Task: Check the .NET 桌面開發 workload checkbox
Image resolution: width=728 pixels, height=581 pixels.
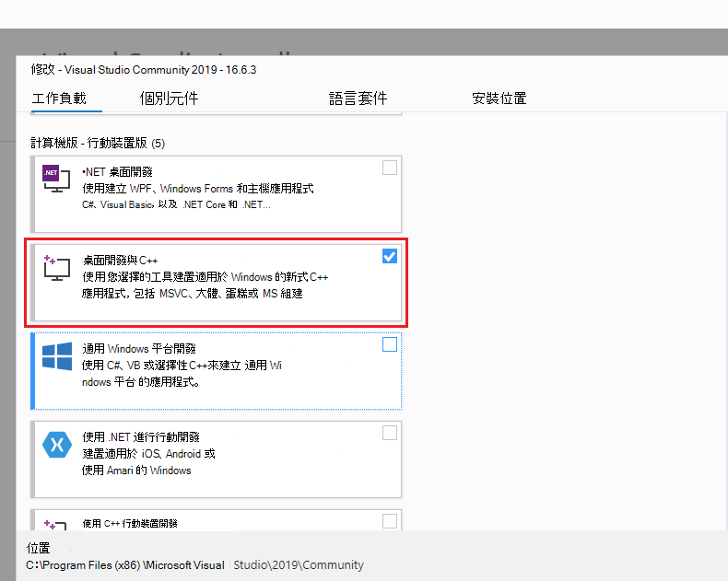Action: (x=390, y=168)
